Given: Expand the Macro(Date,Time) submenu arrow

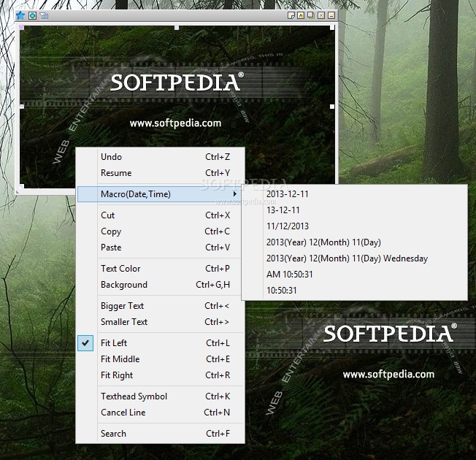Looking at the screenshot, I should coord(234,194).
